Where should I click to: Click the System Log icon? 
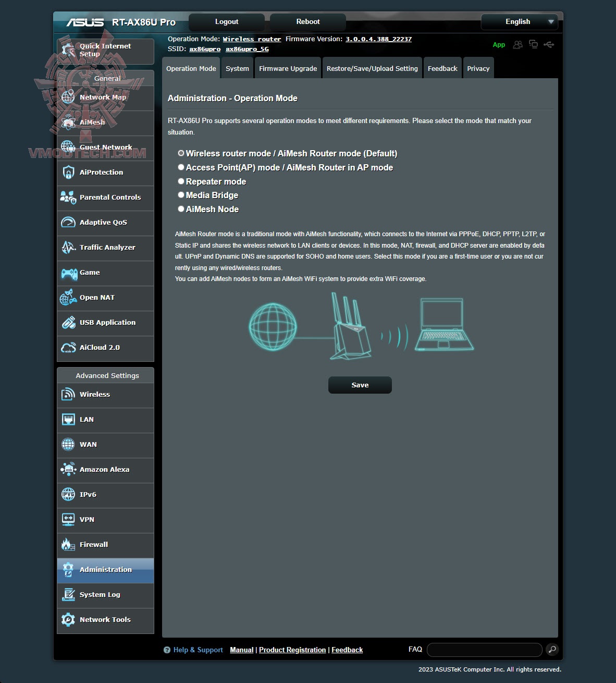[x=68, y=594]
